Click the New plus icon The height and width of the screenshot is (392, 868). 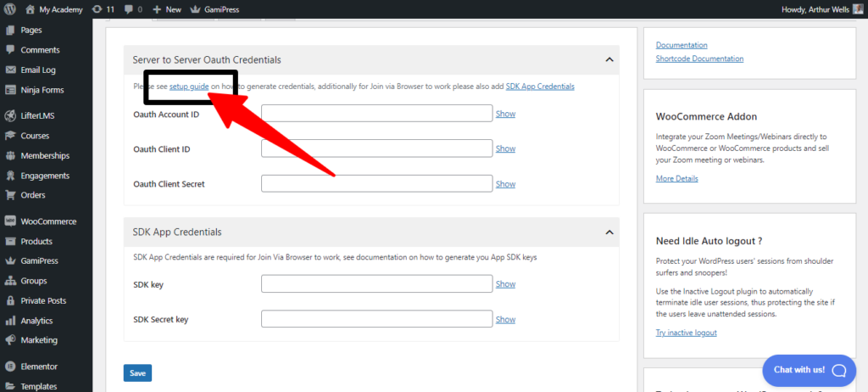tap(157, 9)
